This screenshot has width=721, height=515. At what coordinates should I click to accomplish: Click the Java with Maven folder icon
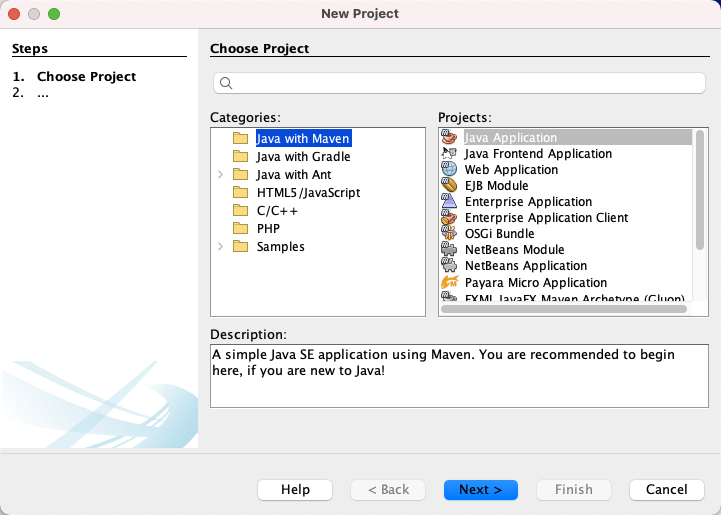(240, 138)
